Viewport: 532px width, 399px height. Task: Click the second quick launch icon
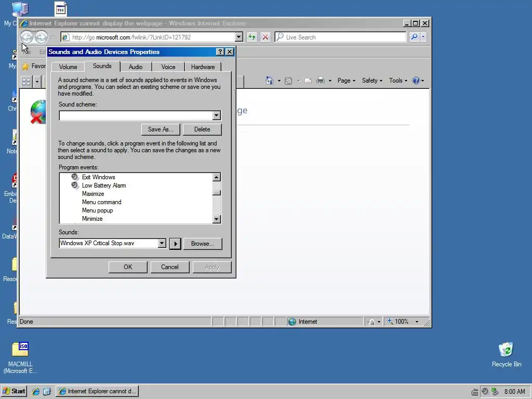[x=47, y=391]
